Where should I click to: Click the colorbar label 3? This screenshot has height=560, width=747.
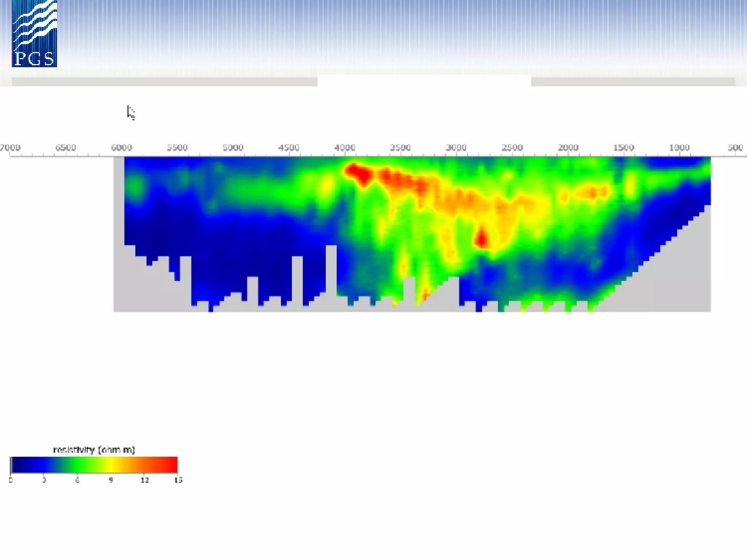tap(44, 480)
